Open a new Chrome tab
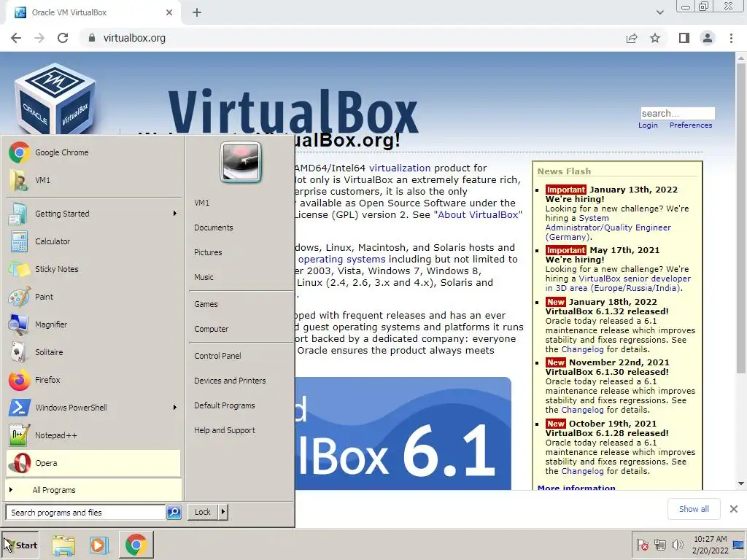The image size is (747, 560). (x=197, y=12)
